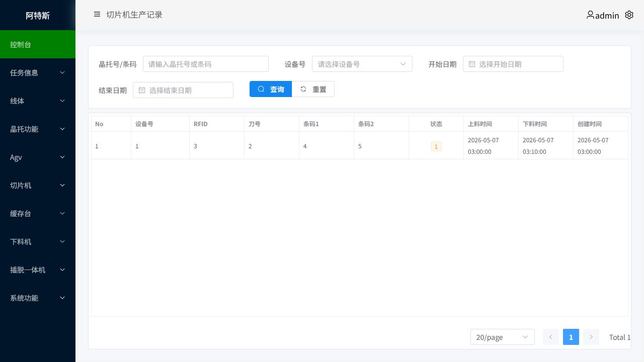Click the 阿特斯 logo title
Image resolution: width=644 pixels, height=362 pixels.
[x=38, y=15]
